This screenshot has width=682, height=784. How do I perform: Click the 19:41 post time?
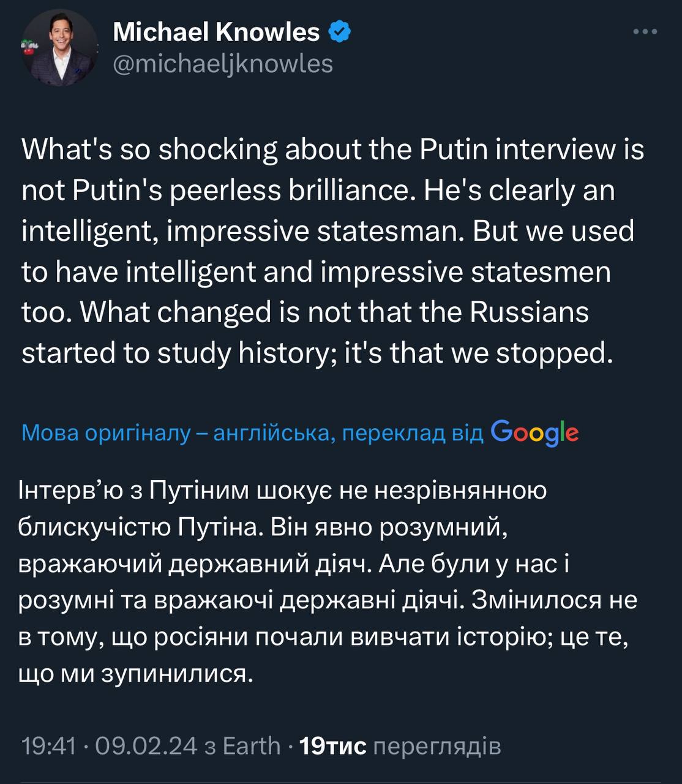pyautogui.click(x=48, y=746)
